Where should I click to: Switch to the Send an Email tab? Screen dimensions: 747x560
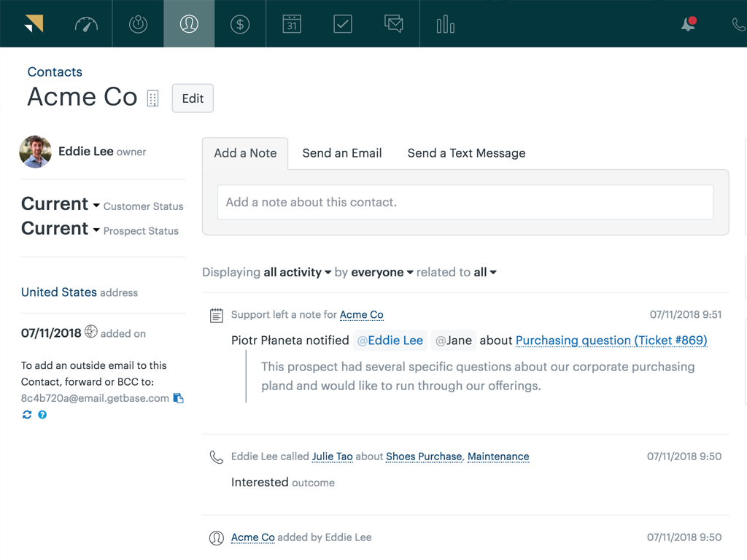tap(342, 153)
